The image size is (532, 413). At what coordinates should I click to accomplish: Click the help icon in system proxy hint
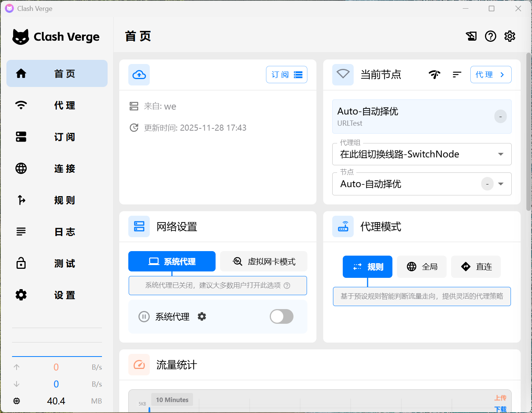pyautogui.click(x=287, y=285)
